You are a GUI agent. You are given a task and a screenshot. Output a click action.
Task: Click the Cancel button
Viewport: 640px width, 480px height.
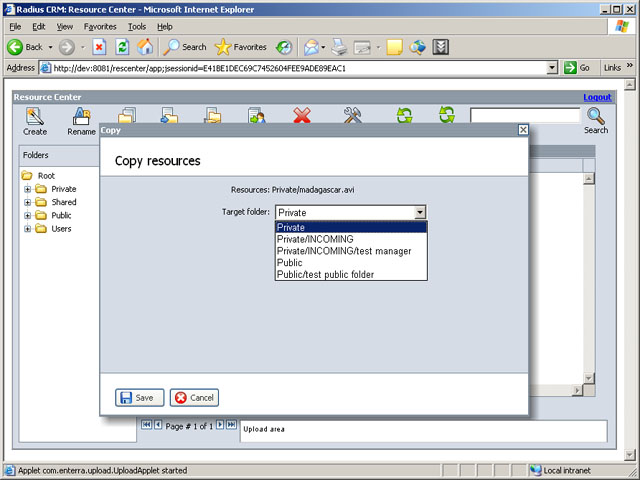tap(194, 397)
